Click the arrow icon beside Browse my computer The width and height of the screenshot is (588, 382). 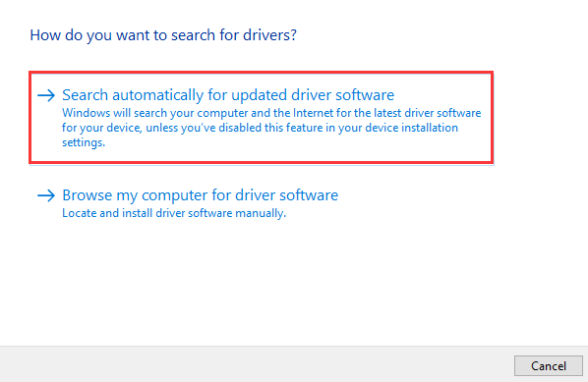coord(46,195)
